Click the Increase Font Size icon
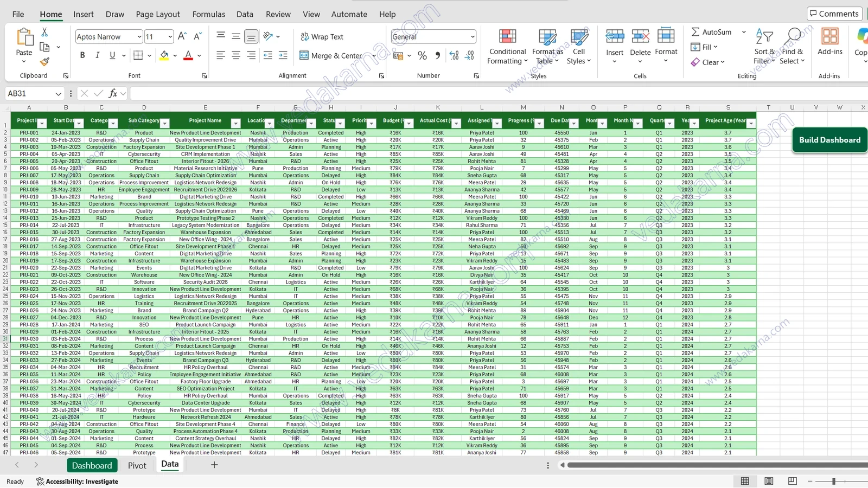Viewport: 868px width, 488px height. (182, 36)
